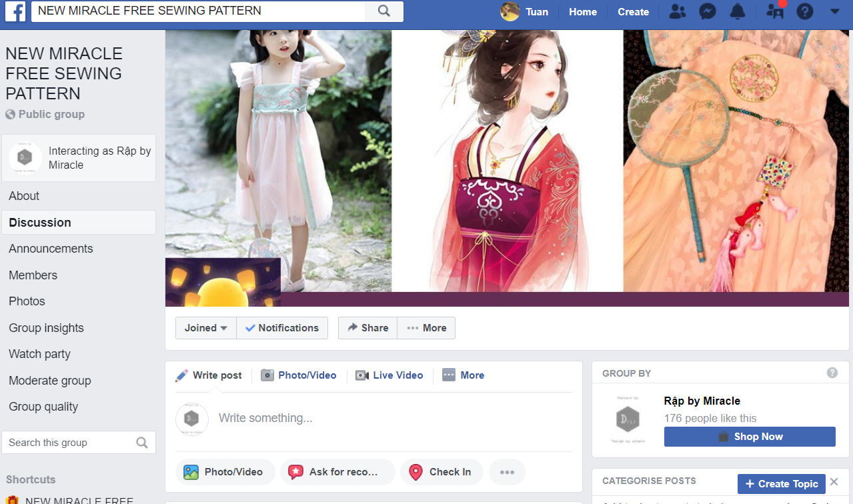
Task: Open Rập by Miracle page link
Action: (702, 401)
